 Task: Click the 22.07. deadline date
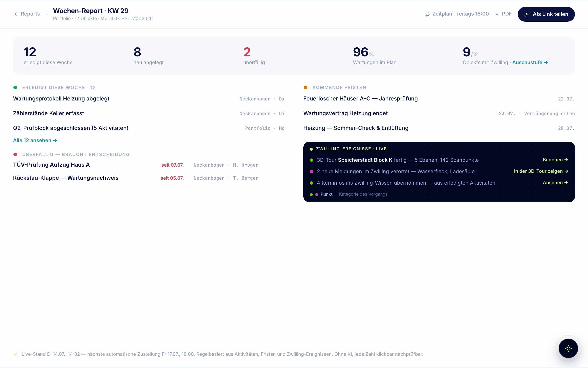click(566, 99)
